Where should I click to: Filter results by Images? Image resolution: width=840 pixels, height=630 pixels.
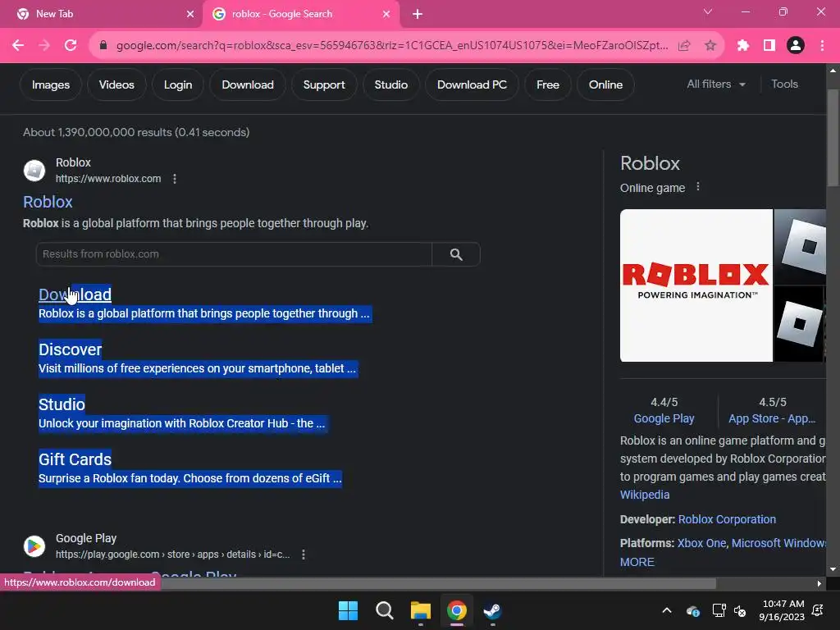[51, 84]
